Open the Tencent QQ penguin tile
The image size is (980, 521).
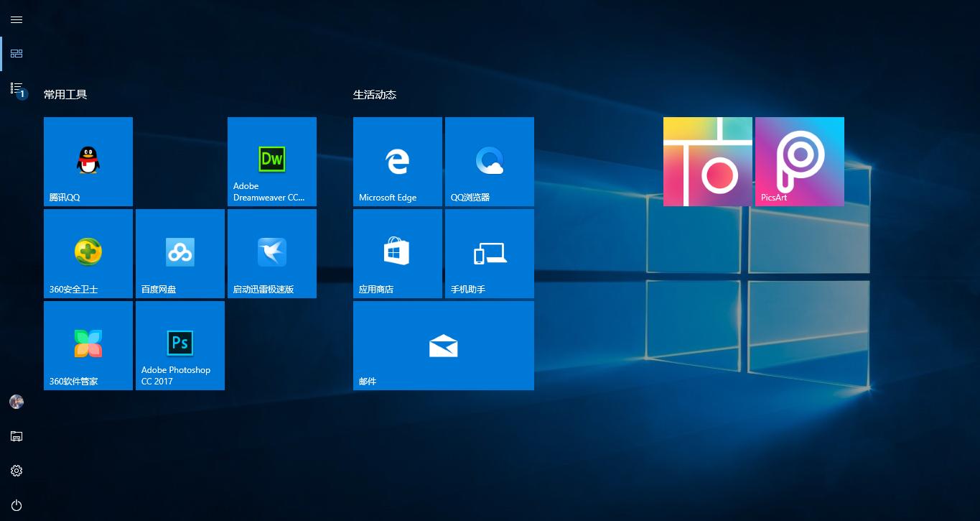pos(88,161)
